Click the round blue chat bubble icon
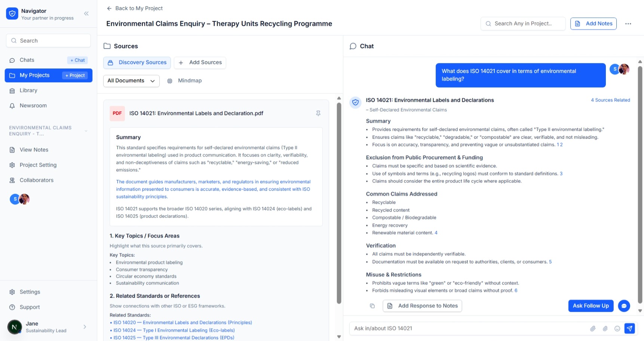The height and width of the screenshot is (341, 644). coord(624,306)
